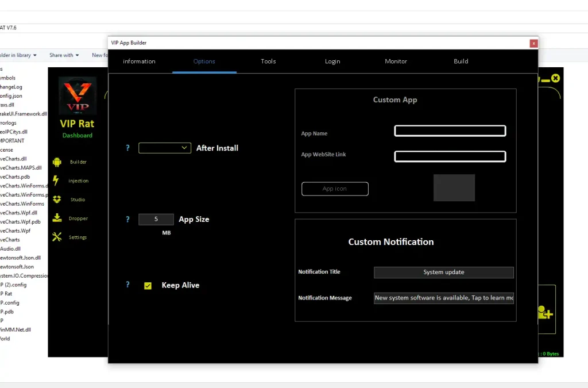Click the Dropper download icon
The image size is (588, 388).
(x=57, y=218)
